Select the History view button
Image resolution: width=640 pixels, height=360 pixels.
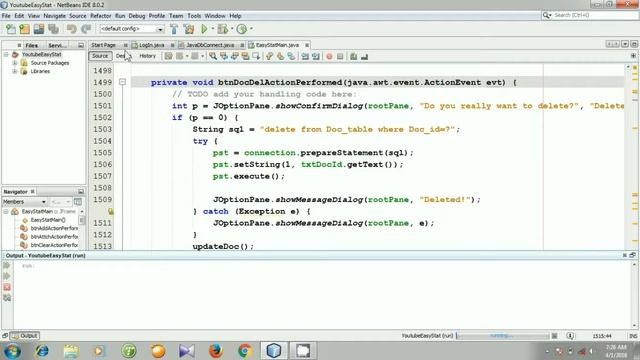[148, 56]
